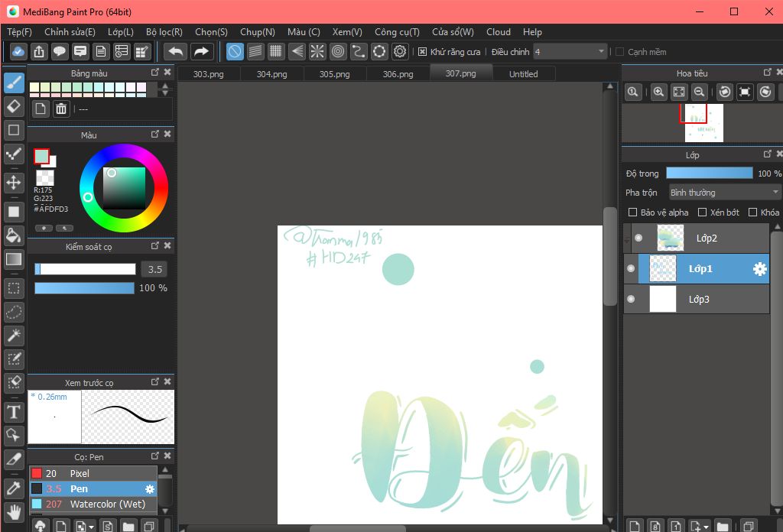This screenshot has height=532, width=783.
Task: Select the Pixel brush
Action: (93, 473)
